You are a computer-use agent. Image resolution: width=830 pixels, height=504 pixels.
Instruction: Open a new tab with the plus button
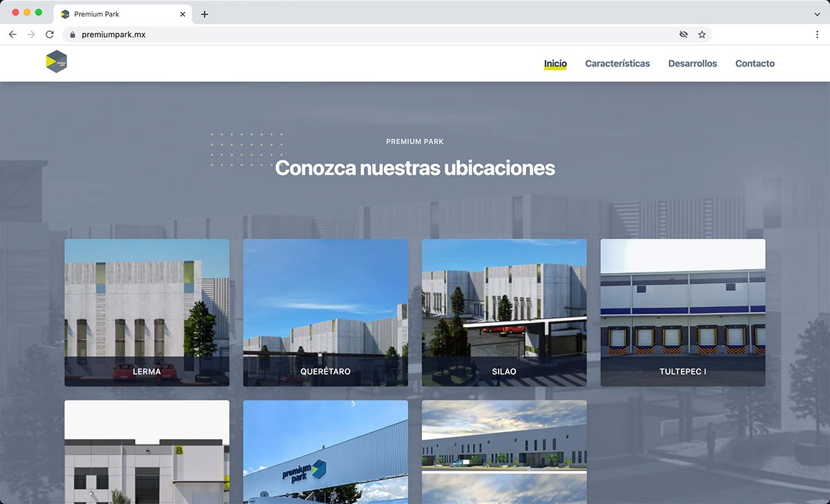tap(205, 15)
